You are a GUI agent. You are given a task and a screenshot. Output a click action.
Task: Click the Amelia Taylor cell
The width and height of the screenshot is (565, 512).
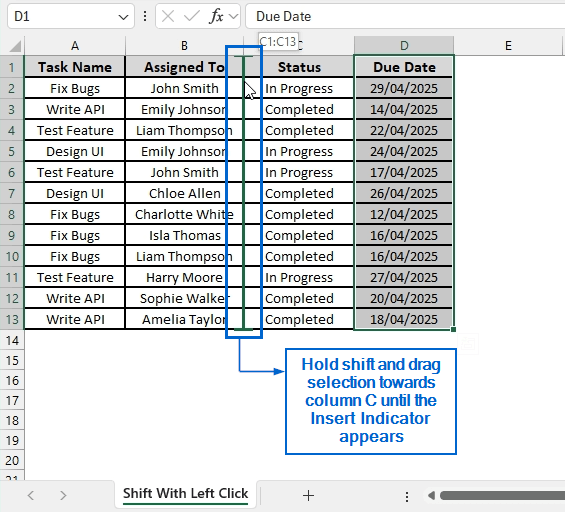pyautogui.click(x=184, y=319)
